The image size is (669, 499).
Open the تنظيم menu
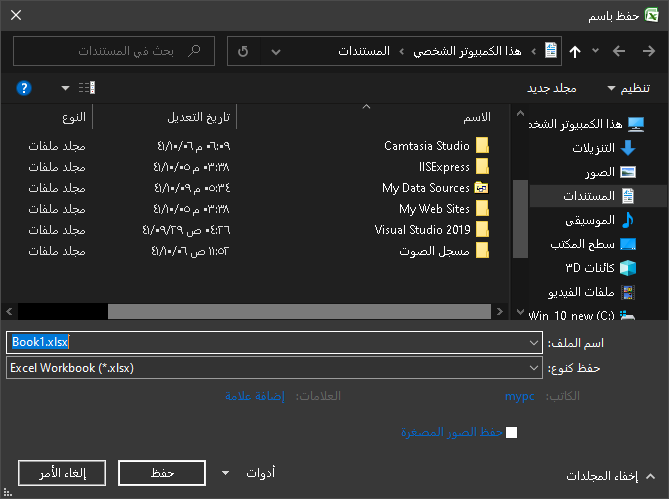[629, 88]
